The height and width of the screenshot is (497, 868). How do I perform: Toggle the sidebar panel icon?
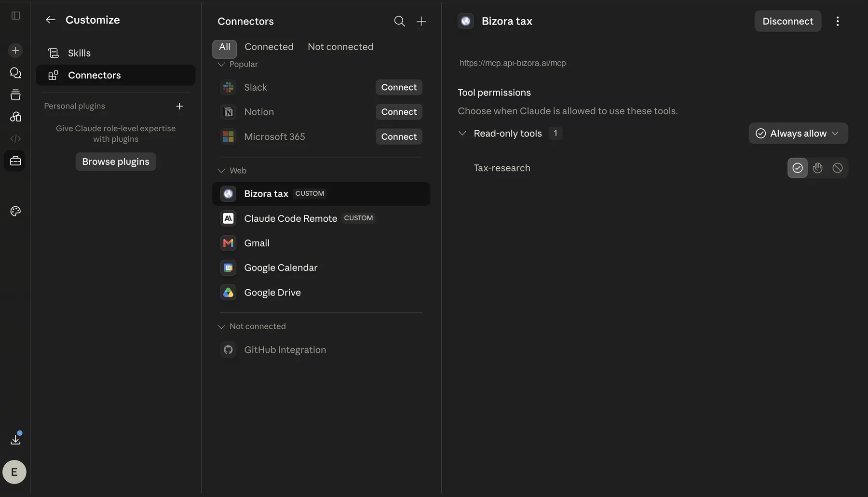point(15,16)
